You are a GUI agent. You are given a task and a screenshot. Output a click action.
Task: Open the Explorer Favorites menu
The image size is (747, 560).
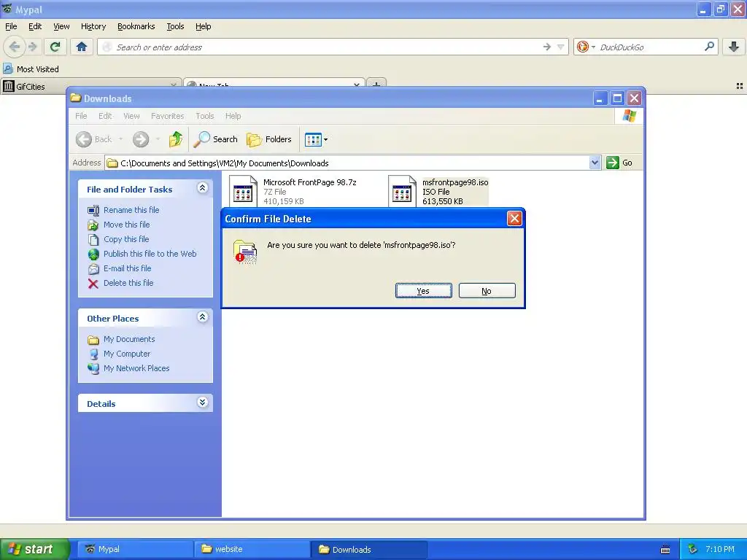coord(168,116)
